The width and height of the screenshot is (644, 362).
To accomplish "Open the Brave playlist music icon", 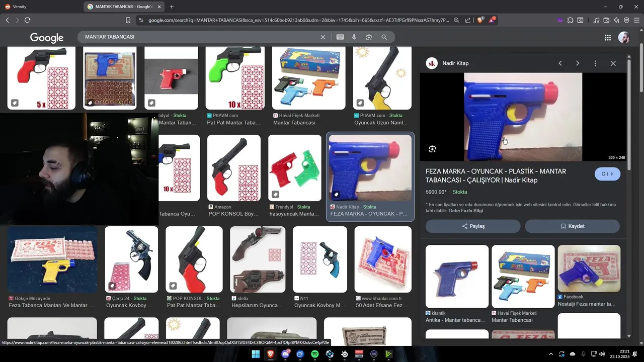I will point(596,20).
